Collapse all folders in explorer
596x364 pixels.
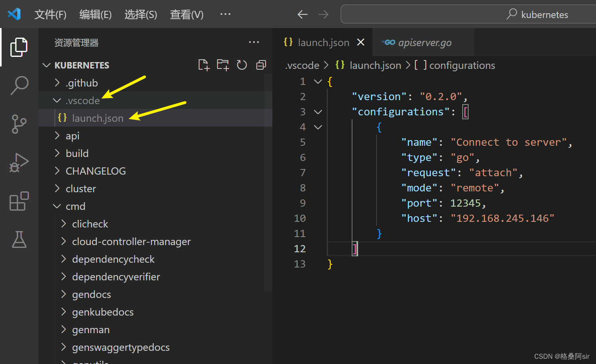[261, 65]
